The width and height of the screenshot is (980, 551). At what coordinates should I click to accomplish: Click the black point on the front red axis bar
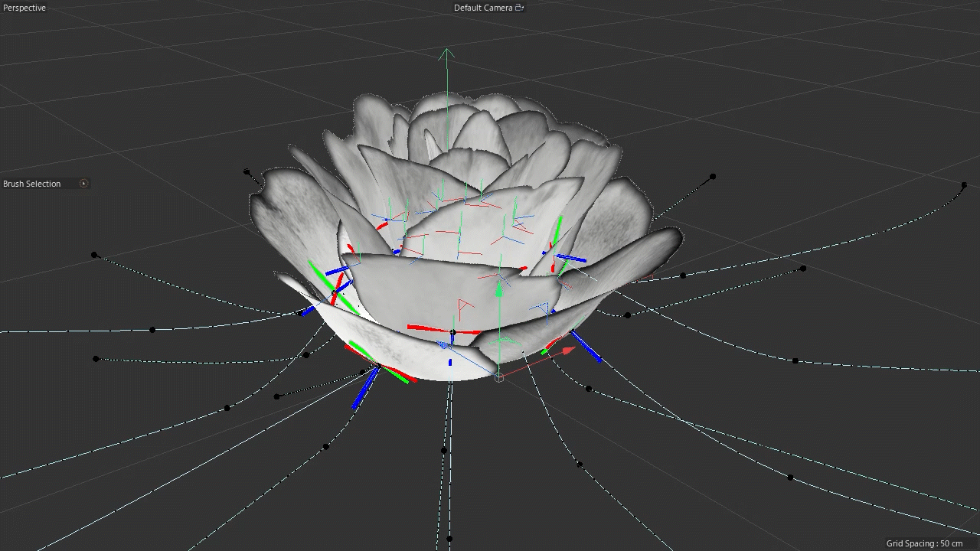point(452,332)
